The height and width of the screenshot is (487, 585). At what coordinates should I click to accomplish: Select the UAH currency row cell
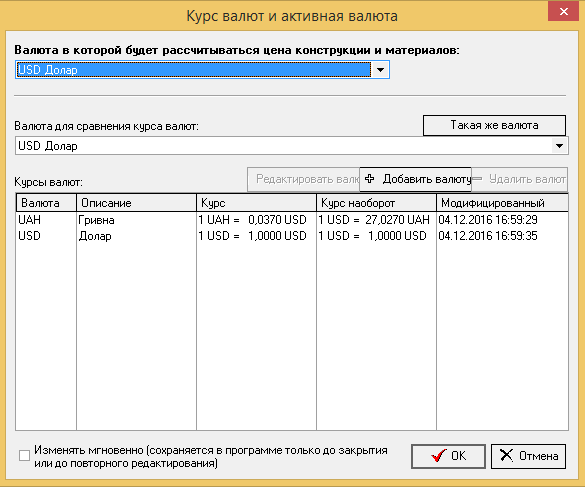click(29, 220)
